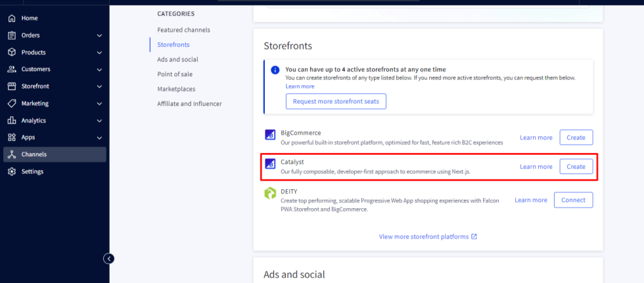644x283 pixels.
Task: Expand the Storefront menu chevron
Action: pyautogui.click(x=99, y=87)
